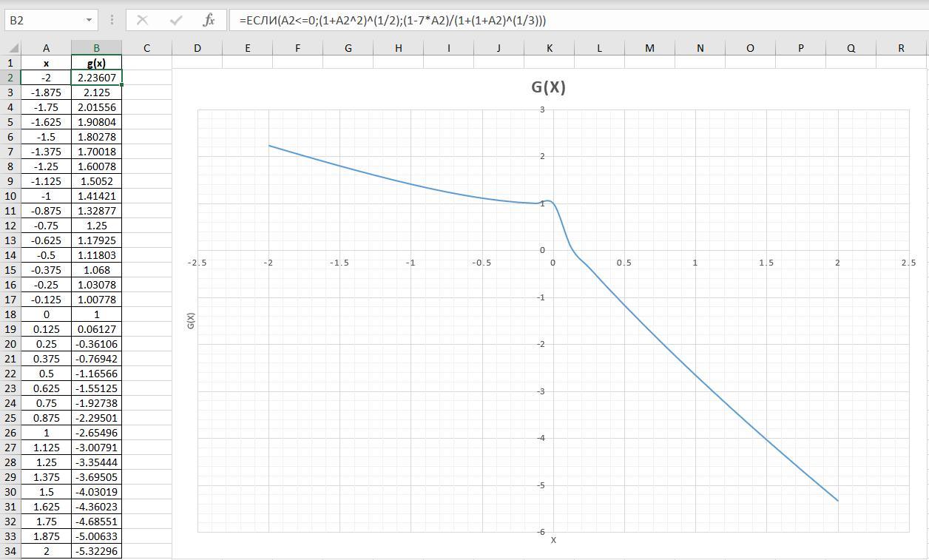Screen dimensions: 929x560
Task: Click cell B30 with value -4.03019
Action: pos(96,492)
